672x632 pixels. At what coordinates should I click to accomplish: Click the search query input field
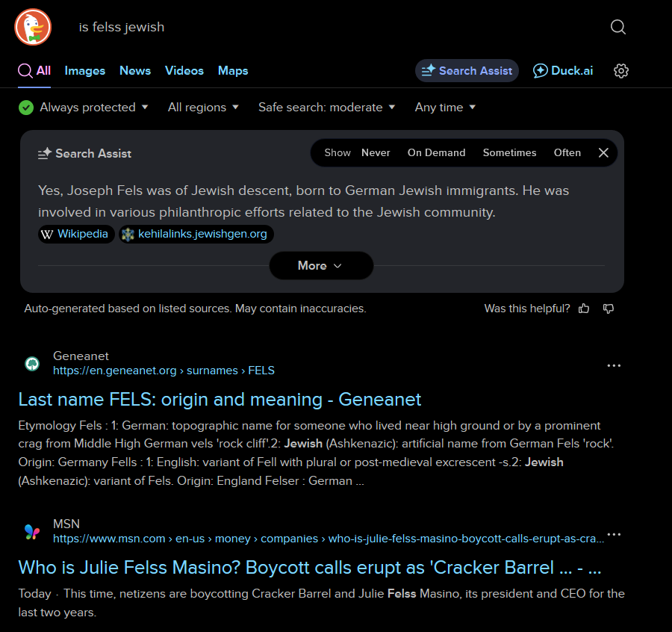coord(335,27)
